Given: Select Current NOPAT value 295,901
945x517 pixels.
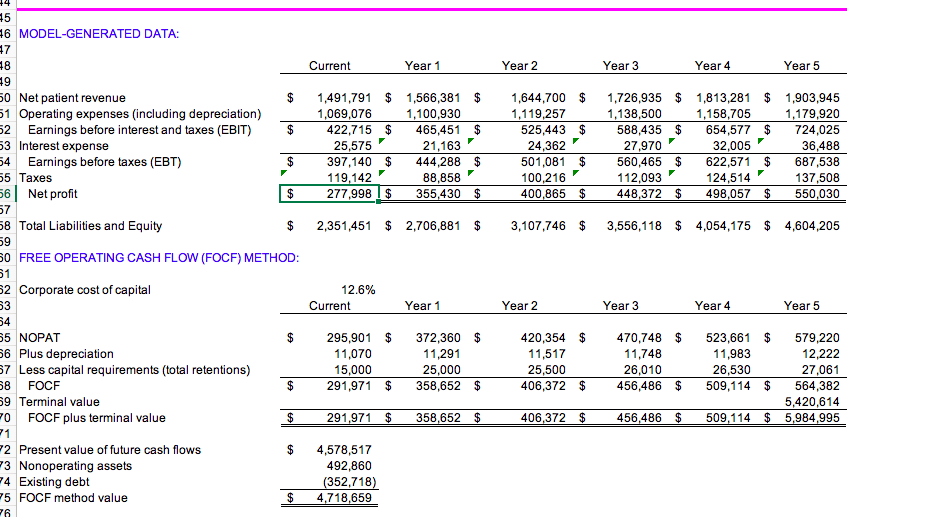Looking at the screenshot, I should point(349,337).
